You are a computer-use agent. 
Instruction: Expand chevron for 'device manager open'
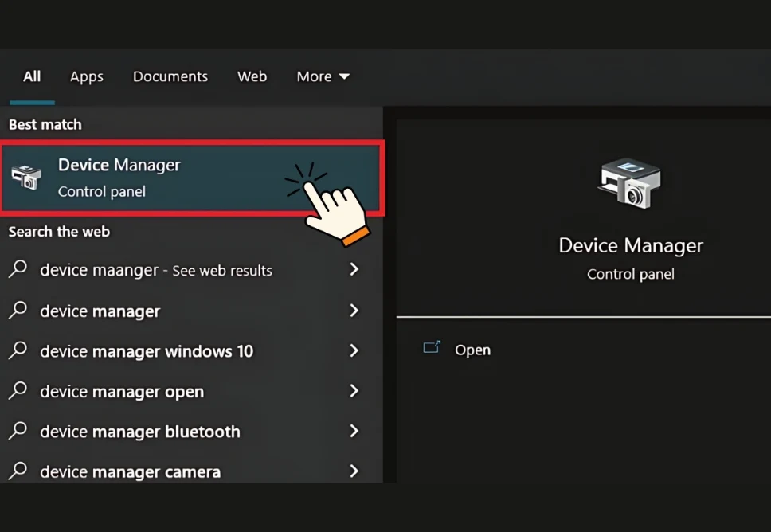click(x=354, y=391)
